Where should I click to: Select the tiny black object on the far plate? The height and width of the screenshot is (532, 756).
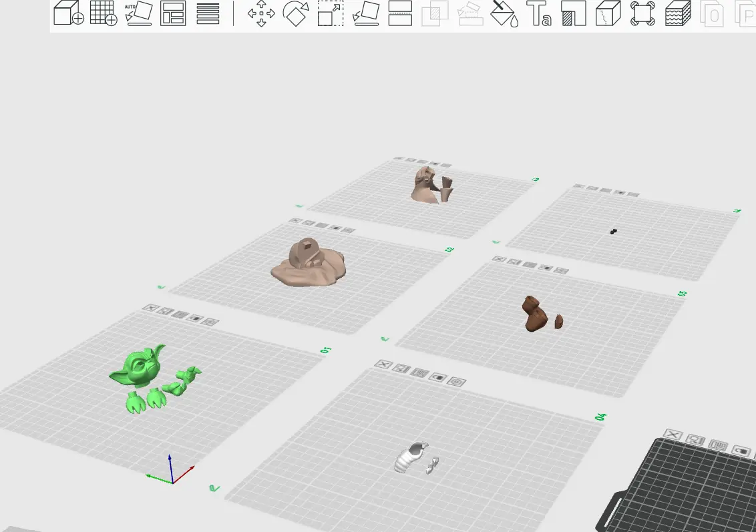point(613,232)
